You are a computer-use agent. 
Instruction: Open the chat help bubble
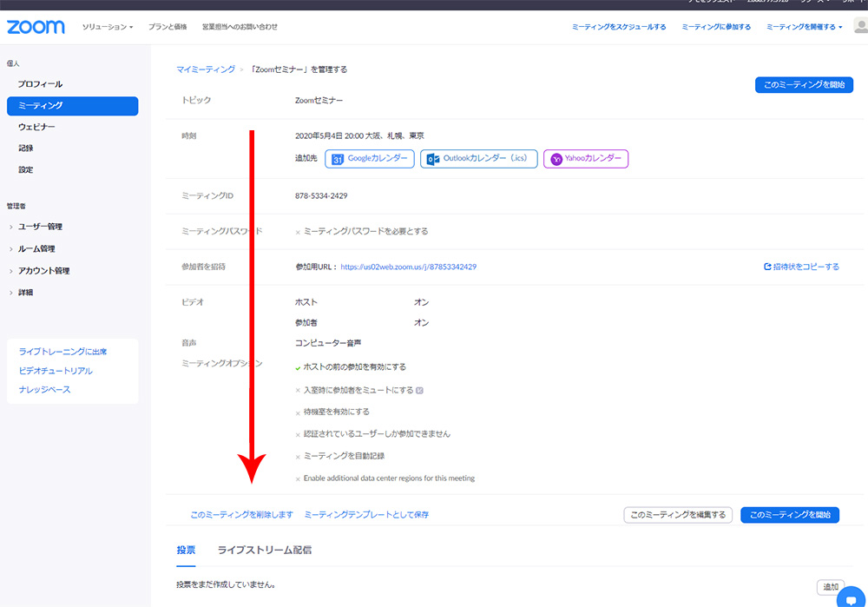[x=850, y=598]
